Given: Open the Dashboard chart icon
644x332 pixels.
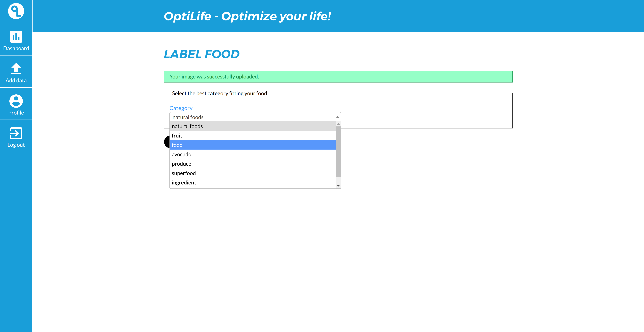Looking at the screenshot, I should pos(16,37).
